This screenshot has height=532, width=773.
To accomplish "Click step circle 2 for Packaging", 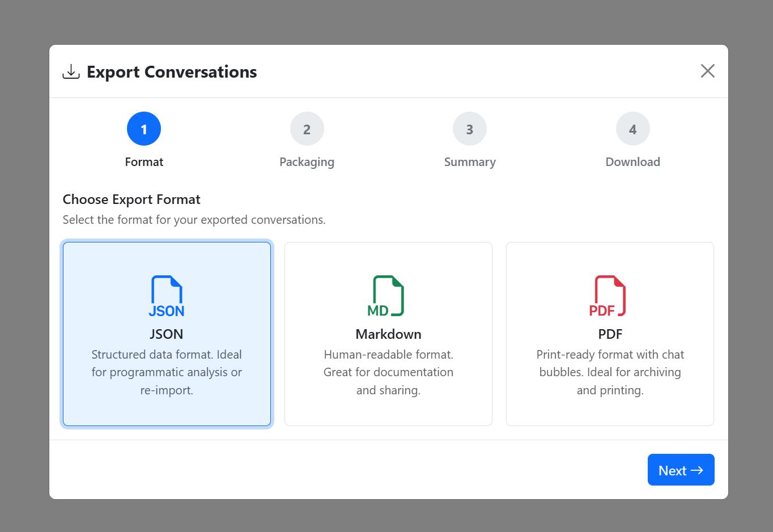I will pyautogui.click(x=307, y=129).
